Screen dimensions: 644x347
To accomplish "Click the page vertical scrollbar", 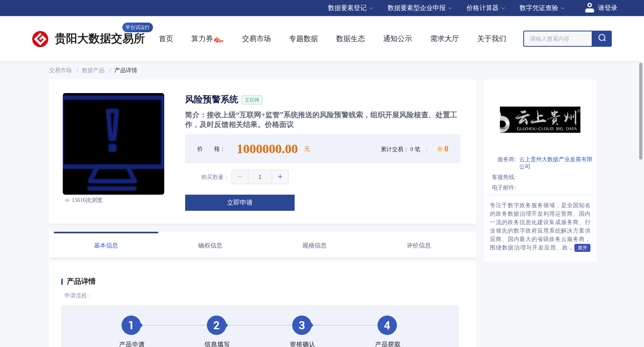I will pyautogui.click(x=641, y=111).
